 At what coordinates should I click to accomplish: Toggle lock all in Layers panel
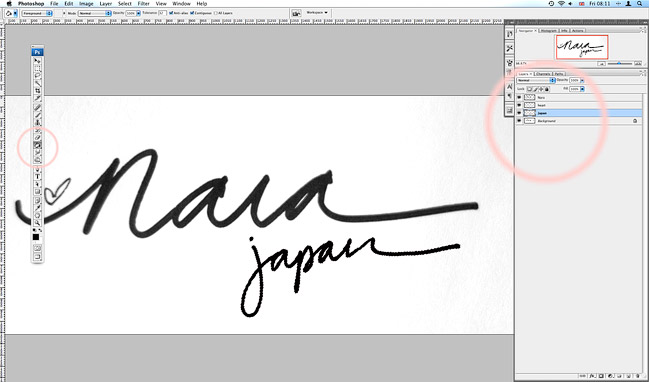coord(547,89)
